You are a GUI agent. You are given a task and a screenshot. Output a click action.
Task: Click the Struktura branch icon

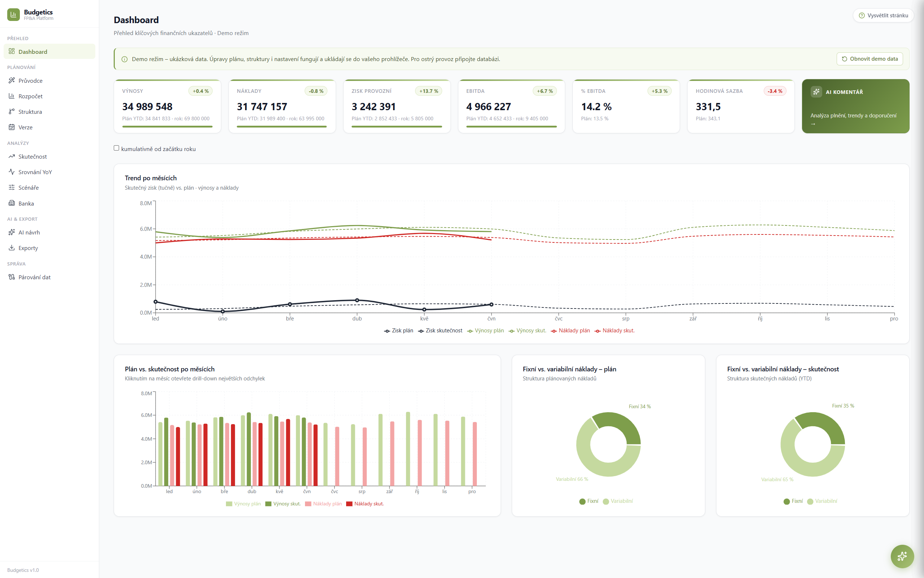(12, 112)
